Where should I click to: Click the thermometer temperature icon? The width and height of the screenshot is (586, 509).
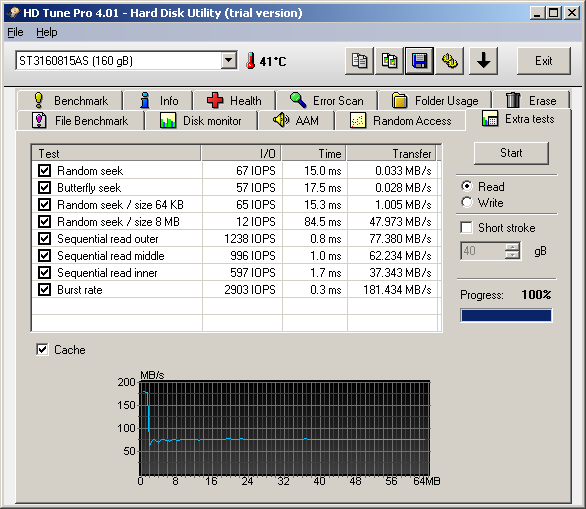pyautogui.click(x=251, y=61)
